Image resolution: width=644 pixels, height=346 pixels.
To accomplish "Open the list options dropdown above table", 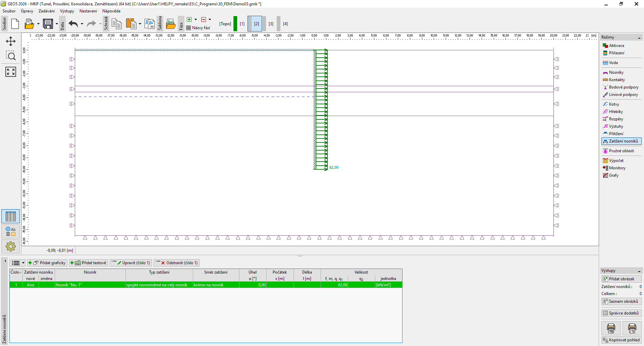I will tap(17, 263).
